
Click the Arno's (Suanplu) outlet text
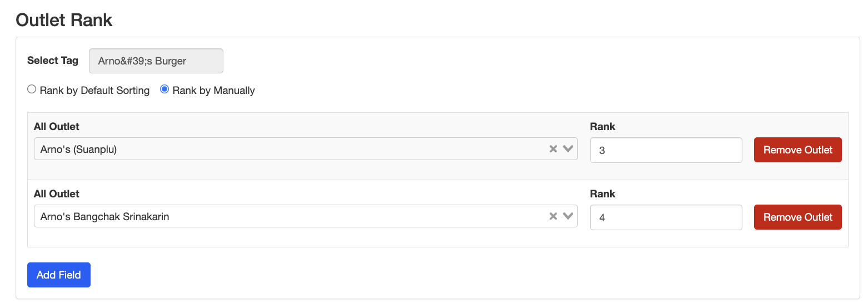78,150
